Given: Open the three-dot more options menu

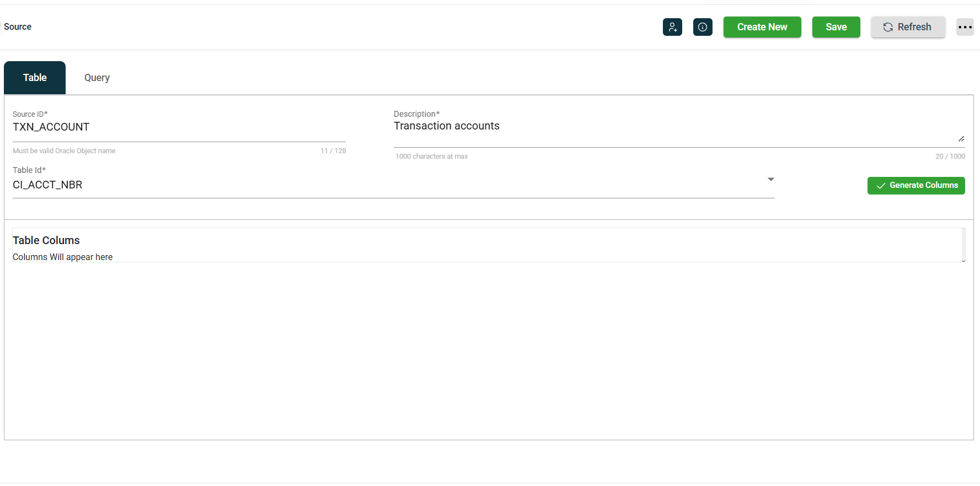Looking at the screenshot, I should (965, 27).
